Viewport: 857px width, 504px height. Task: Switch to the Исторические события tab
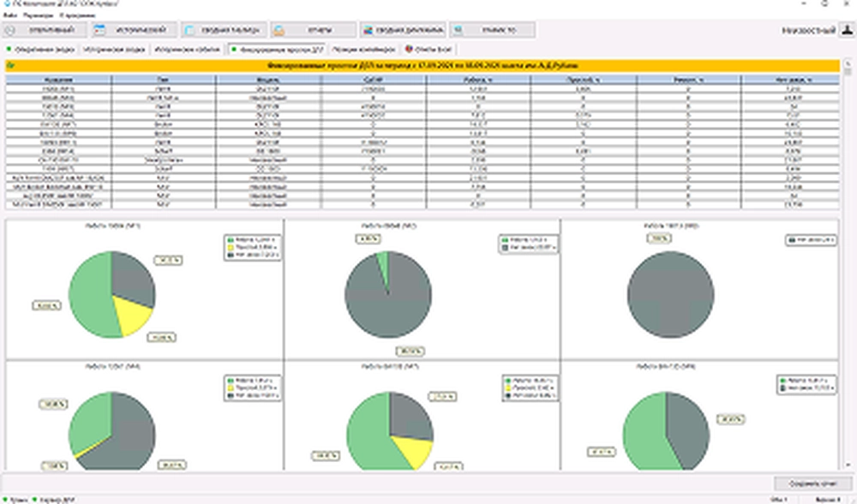click(x=188, y=50)
